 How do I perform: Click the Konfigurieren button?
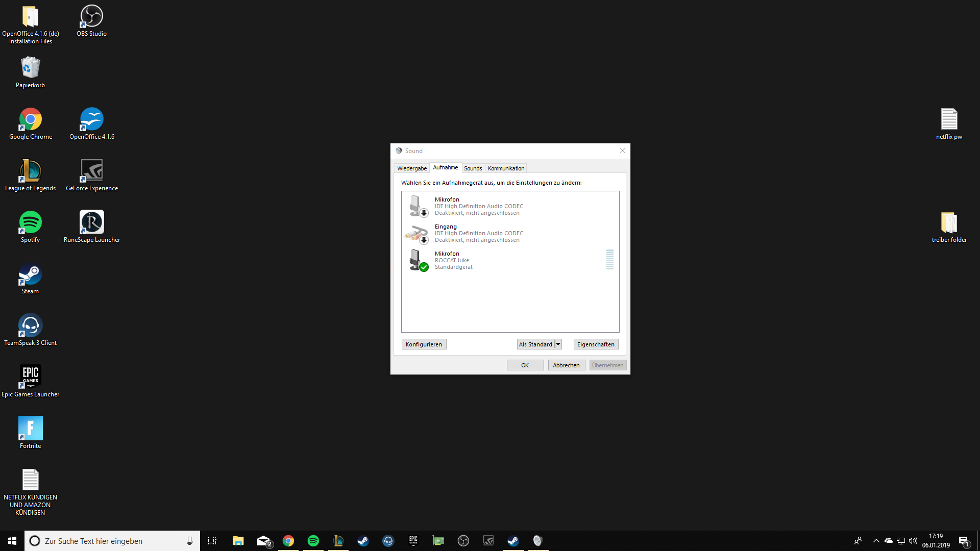(x=424, y=344)
